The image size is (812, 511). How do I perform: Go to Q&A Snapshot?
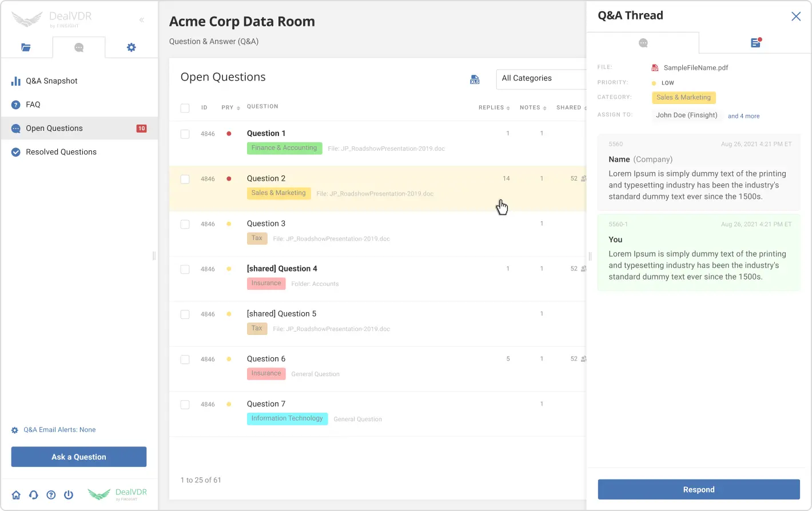(x=51, y=81)
